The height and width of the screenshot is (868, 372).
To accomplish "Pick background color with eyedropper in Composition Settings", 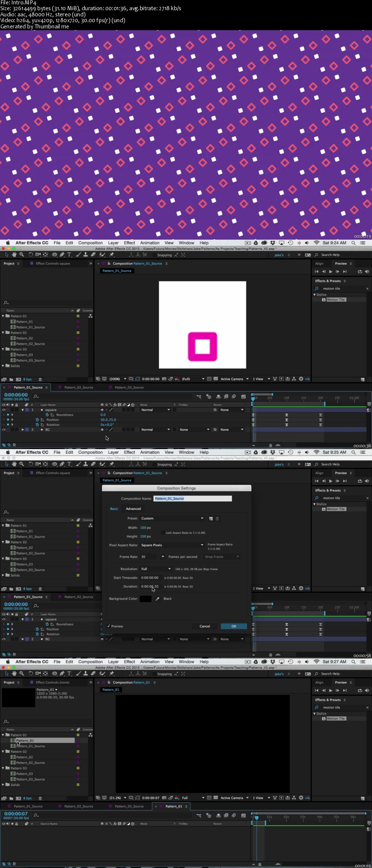I will (158, 599).
